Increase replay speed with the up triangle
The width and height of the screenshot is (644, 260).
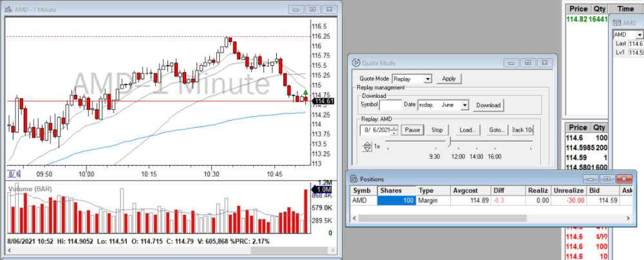coord(367,144)
